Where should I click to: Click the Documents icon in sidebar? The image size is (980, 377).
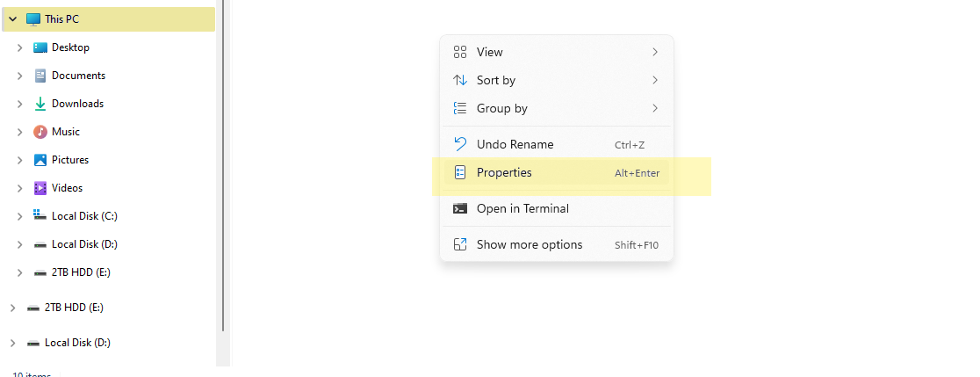point(40,76)
